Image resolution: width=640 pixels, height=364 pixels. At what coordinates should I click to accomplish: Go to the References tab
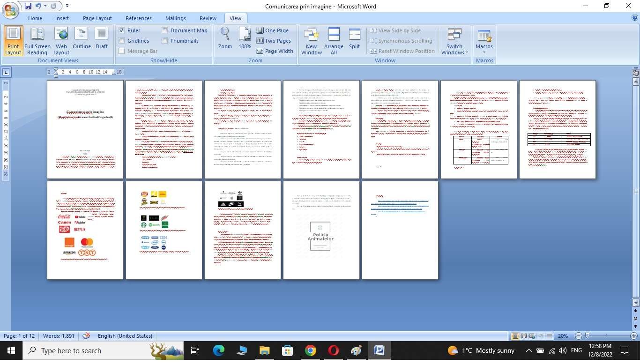138,18
